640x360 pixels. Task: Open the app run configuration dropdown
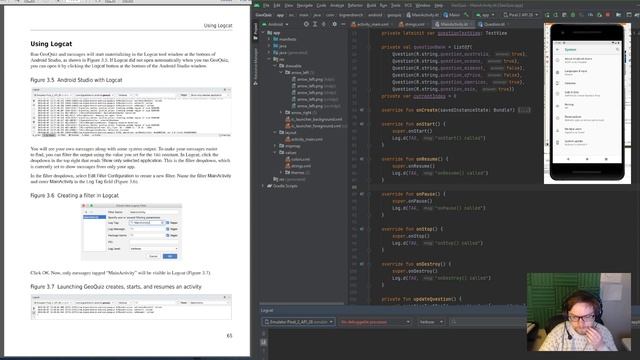(485, 15)
